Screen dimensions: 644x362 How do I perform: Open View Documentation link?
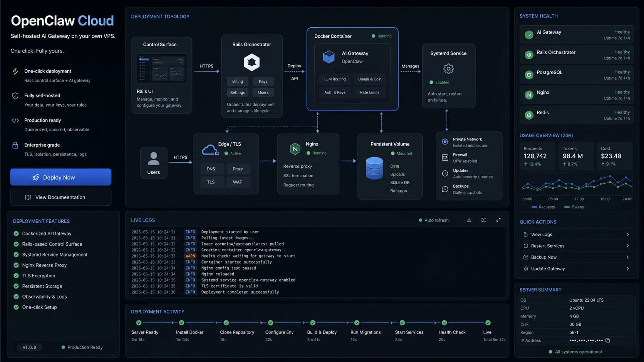click(x=61, y=197)
